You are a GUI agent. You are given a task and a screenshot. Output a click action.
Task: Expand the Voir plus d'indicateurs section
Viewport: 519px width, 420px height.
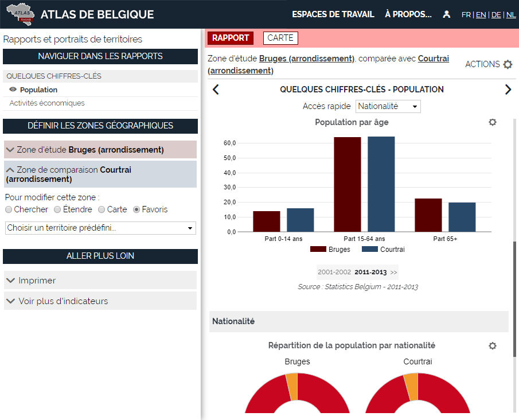pyautogui.click(x=100, y=301)
